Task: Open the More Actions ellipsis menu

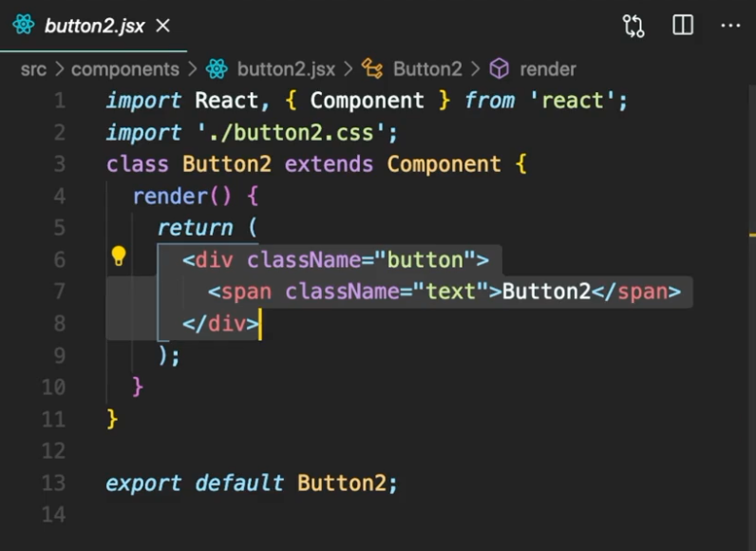Action: tap(730, 25)
